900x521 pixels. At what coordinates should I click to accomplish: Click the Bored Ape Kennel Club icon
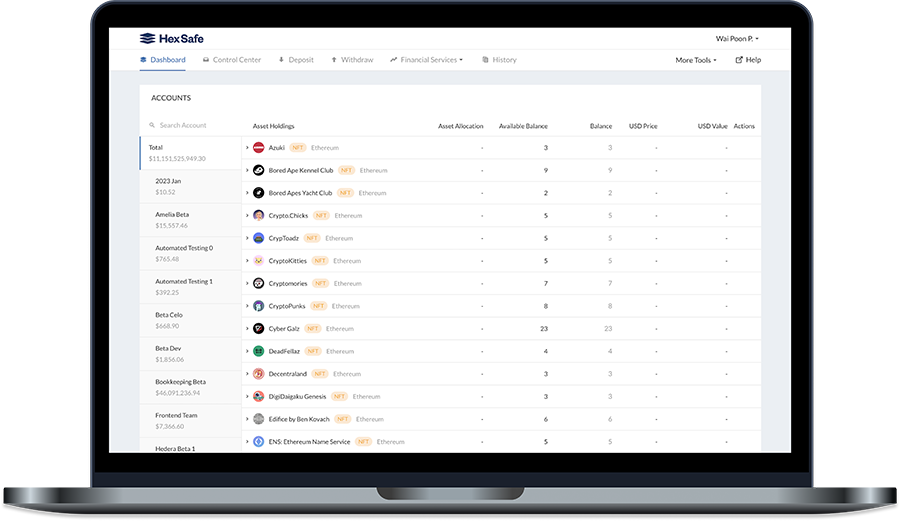coord(259,170)
